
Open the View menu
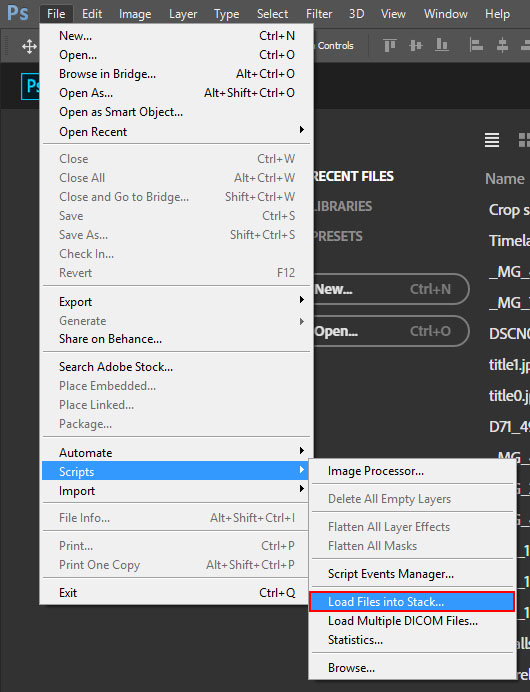click(393, 14)
